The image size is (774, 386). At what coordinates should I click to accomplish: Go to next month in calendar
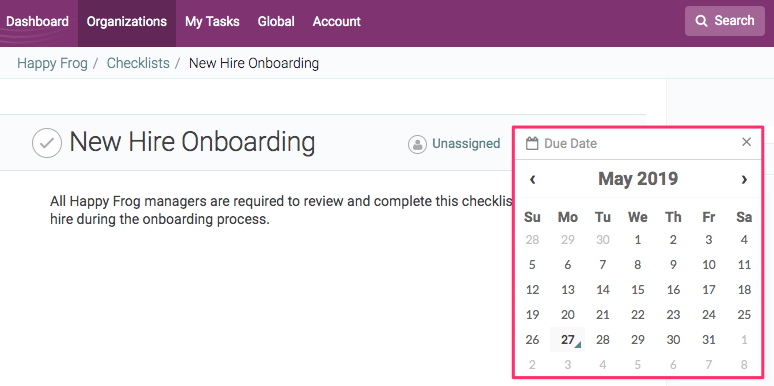[x=744, y=179]
